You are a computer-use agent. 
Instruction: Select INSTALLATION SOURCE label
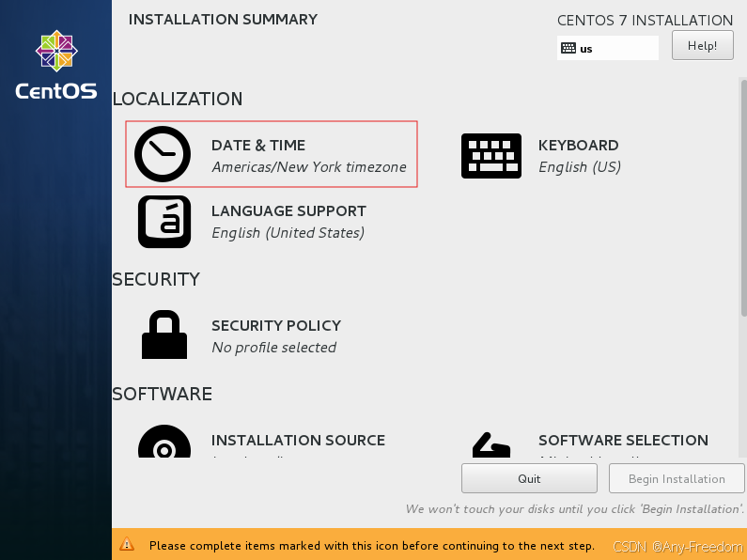pyautogui.click(x=298, y=441)
